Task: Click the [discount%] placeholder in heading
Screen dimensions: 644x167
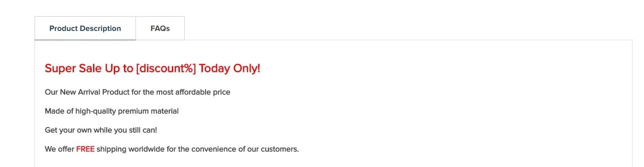Action: coord(166,68)
